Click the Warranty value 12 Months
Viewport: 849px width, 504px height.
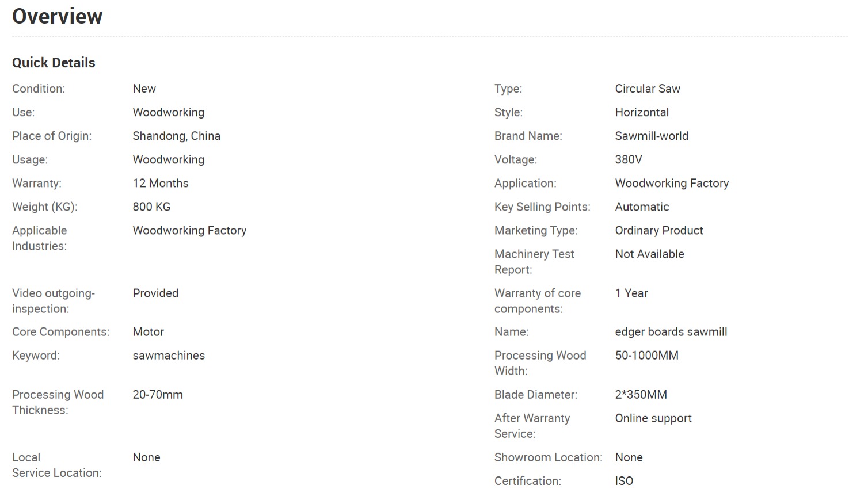coord(160,184)
